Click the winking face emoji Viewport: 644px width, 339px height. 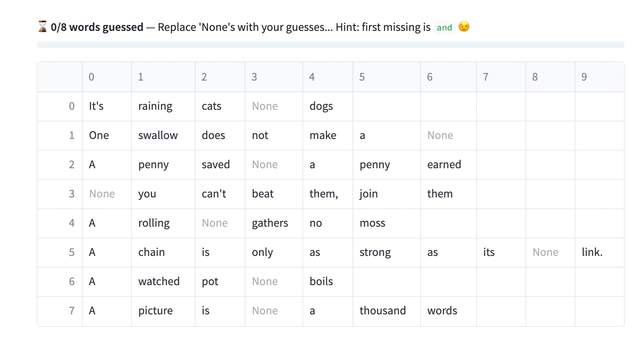(464, 27)
